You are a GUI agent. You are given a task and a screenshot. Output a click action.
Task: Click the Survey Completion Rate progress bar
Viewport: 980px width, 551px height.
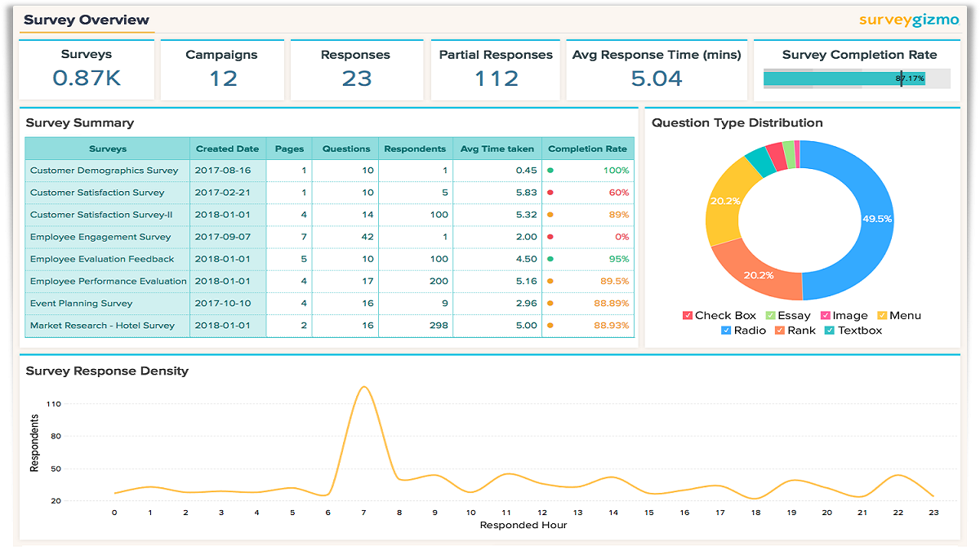[849, 77]
